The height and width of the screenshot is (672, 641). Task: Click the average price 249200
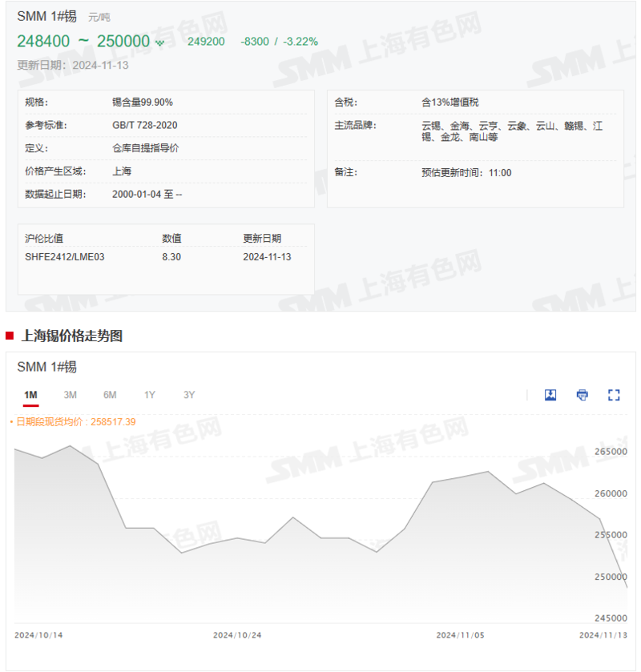(206, 42)
